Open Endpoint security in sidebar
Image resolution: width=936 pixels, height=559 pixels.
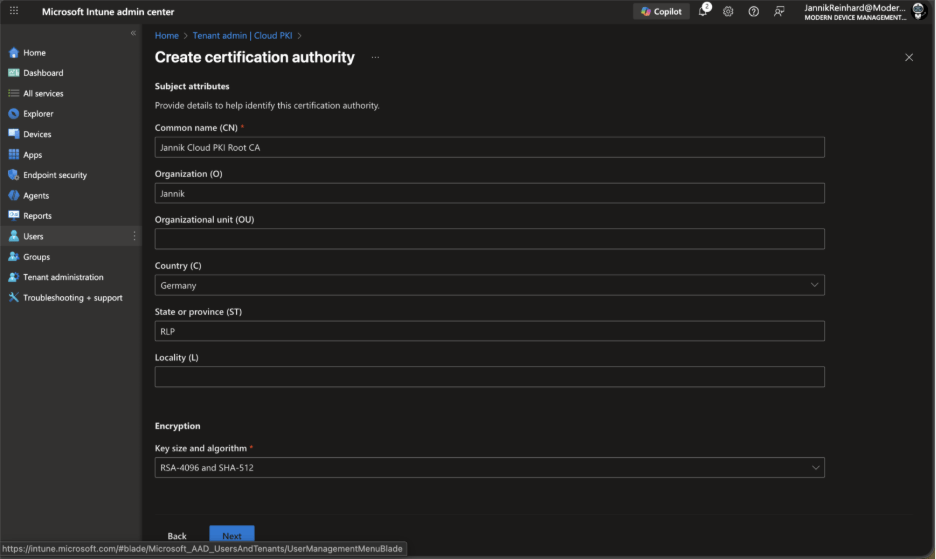pyautogui.click(x=55, y=175)
